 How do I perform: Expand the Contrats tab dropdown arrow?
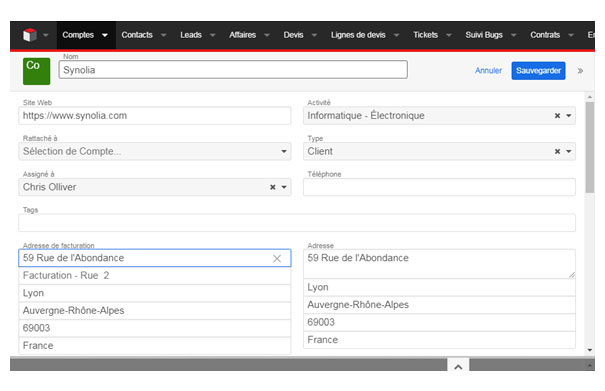coord(571,35)
